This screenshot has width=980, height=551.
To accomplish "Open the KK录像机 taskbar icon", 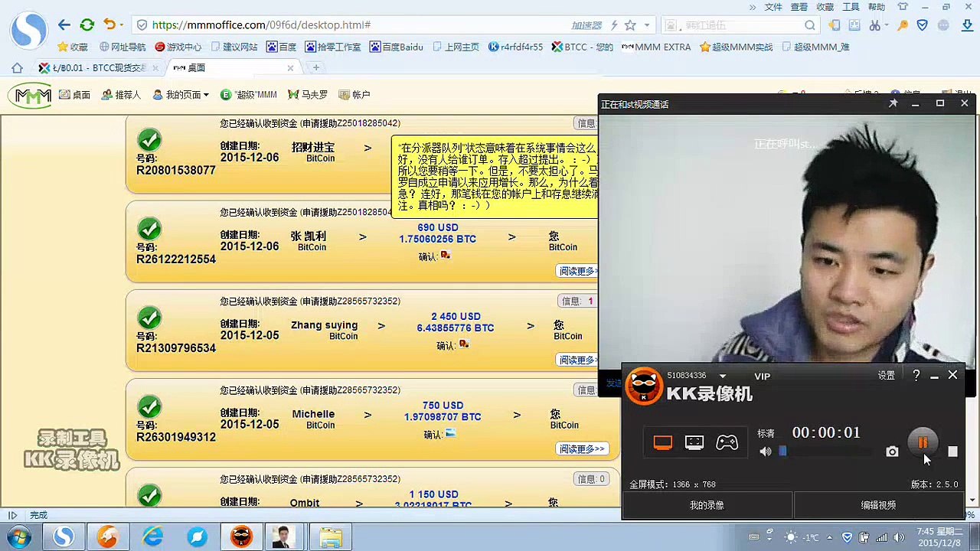I will tap(241, 536).
